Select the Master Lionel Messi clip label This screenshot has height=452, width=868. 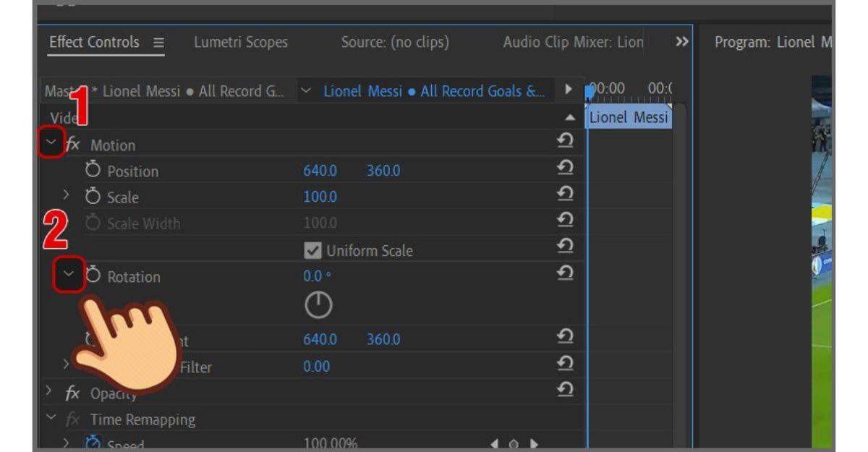165,91
